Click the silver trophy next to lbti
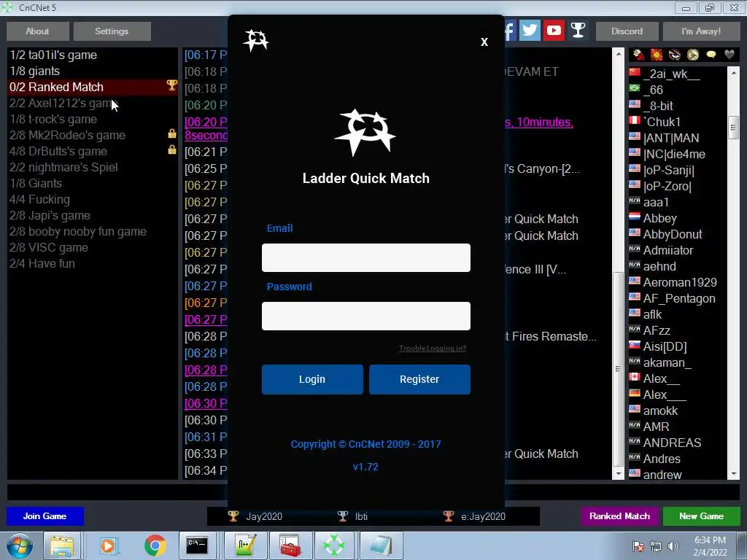747x560 pixels. click(343, 516)
